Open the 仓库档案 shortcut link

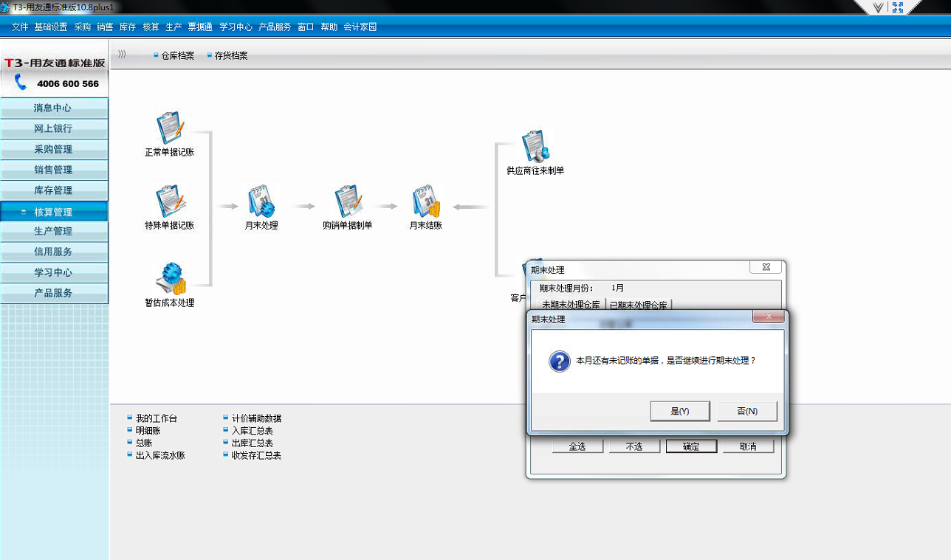(177, 55)
